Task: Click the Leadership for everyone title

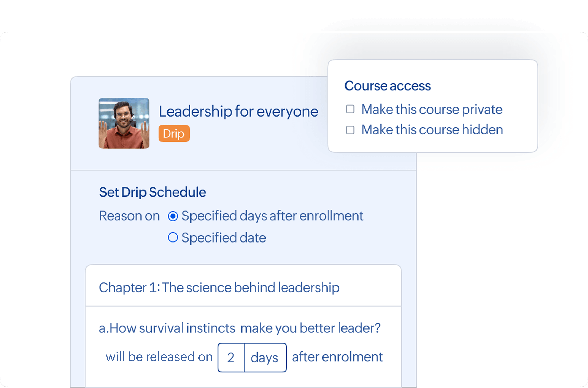Action: point(238,111)
